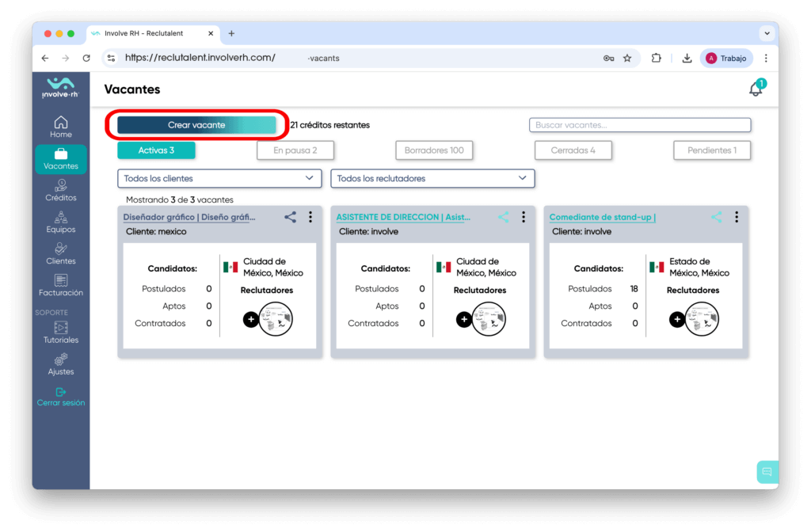Open the Chrome tab list dropdown arrow
The height and width of the screenshot is (532, 811).
(x=766, y=33)
